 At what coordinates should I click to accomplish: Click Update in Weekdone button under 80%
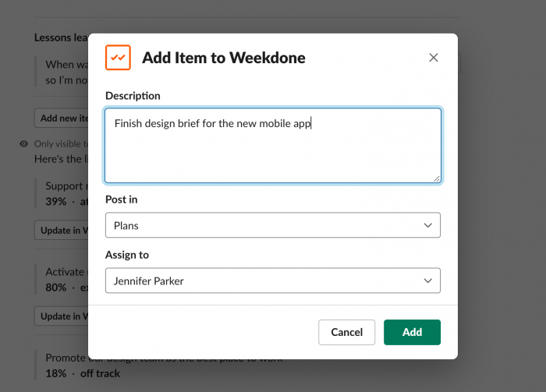pos(62,316)
